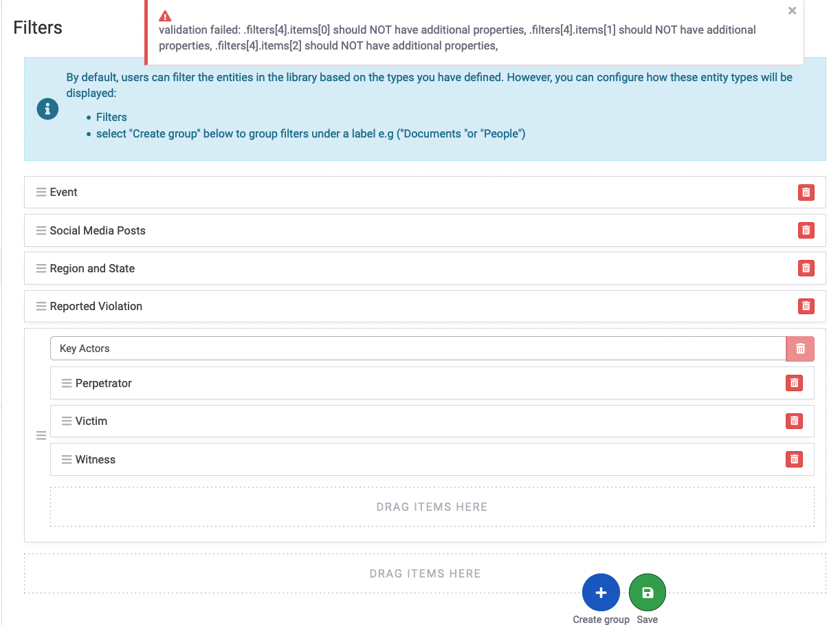The image size is (840, 625).
Task: Delete the Victim filter
Action: tap(794, 421)
